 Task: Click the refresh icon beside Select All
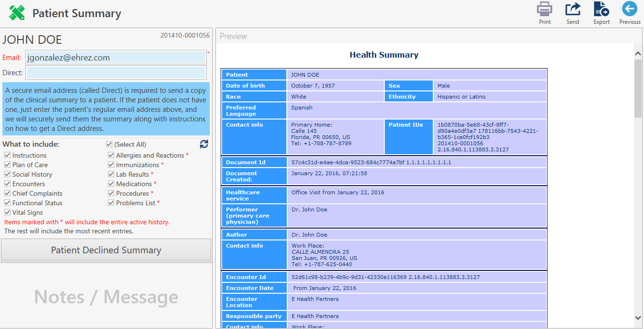point(204,144)
